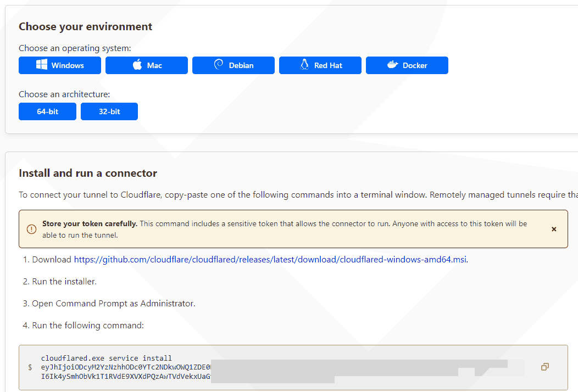Choose the Mac operating system button
The image size is (578, 392).
(147, 65)
